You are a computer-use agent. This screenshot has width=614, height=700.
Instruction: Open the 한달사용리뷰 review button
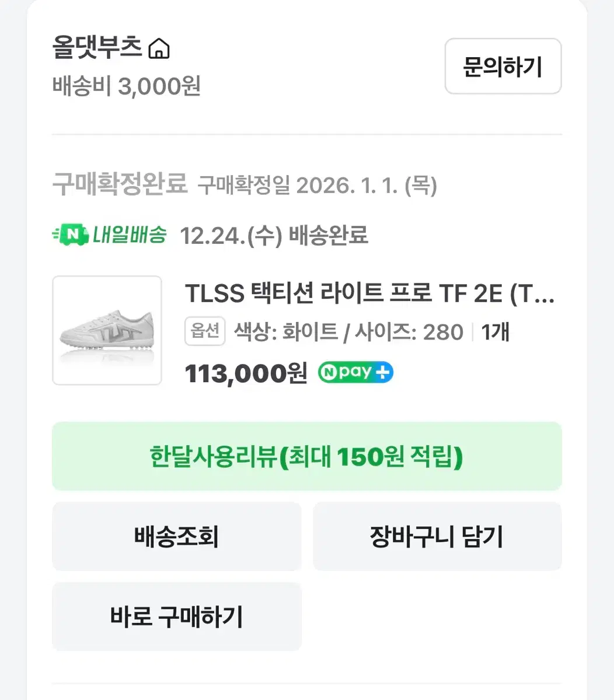(307, 456)
